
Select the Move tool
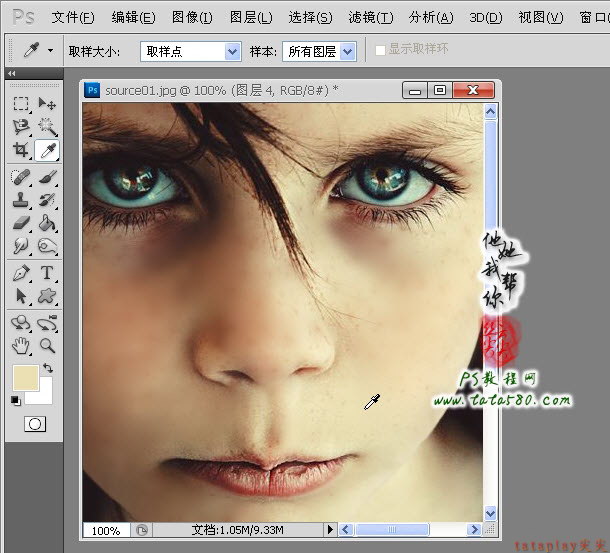(x=47, y=104)
